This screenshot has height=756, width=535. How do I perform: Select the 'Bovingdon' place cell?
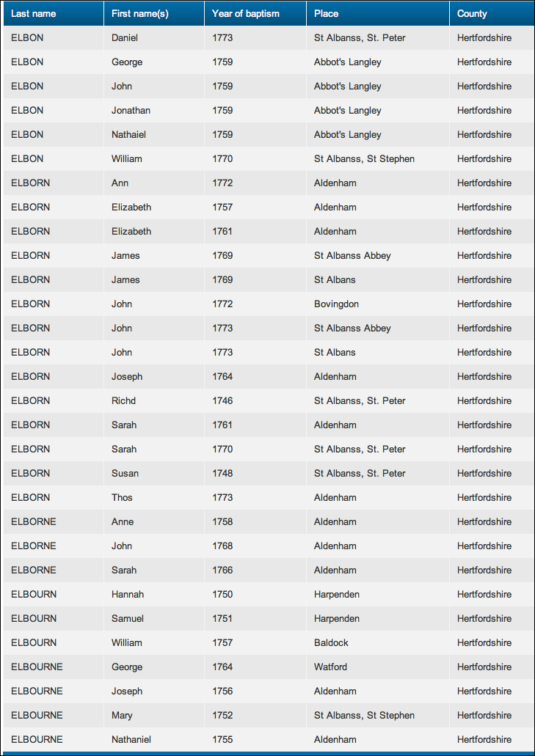click(336, 304)
